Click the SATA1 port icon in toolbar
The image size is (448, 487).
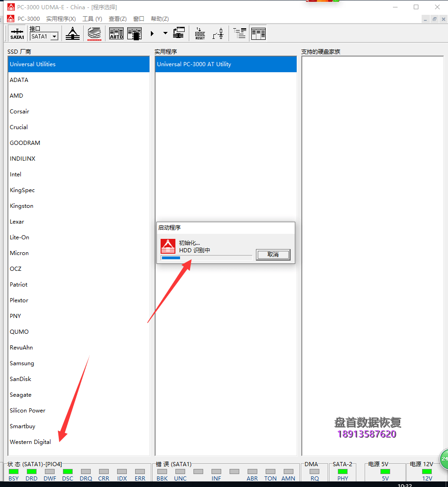(17, 33)
